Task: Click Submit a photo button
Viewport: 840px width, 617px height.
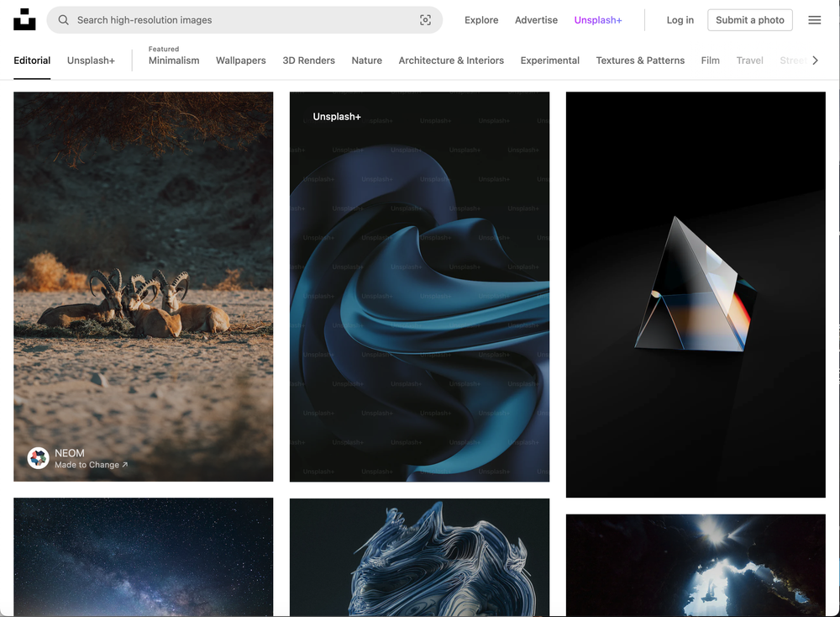Action: [x=749, y=20]
